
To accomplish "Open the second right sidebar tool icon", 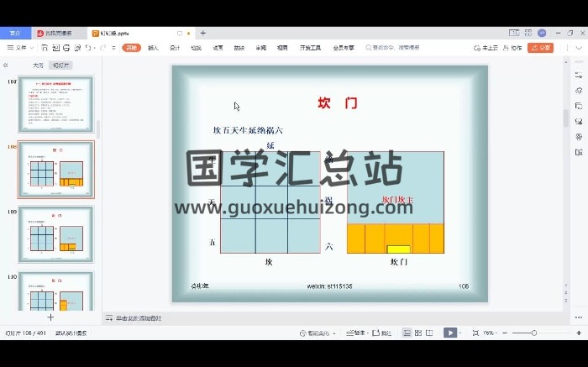I will (x=579, y=91).
